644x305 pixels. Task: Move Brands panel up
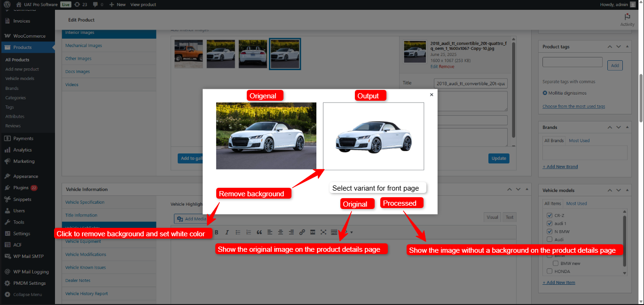tap(610, 127)
